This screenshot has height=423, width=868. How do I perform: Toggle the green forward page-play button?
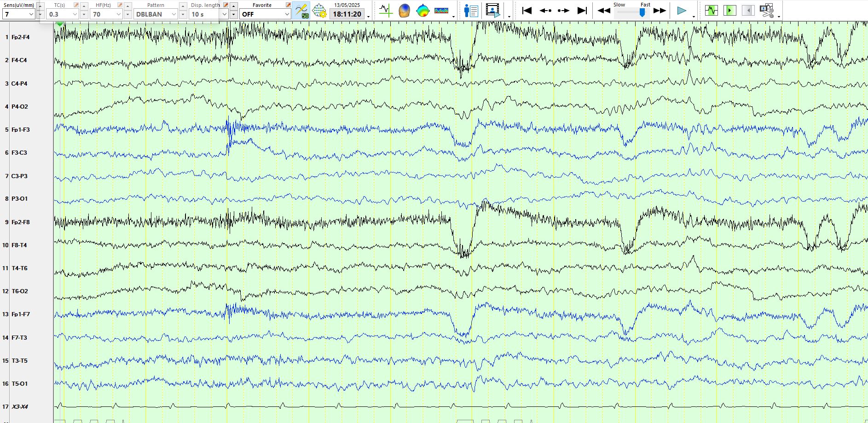729,10
